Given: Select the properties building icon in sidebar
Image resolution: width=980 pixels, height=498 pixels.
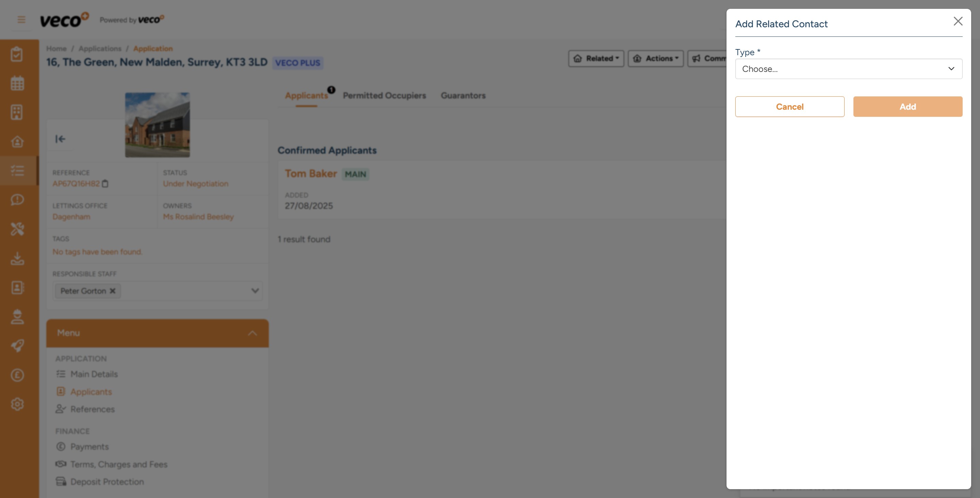Looking at the screenshot, I should pyautogui.click(x=17, y=112).
